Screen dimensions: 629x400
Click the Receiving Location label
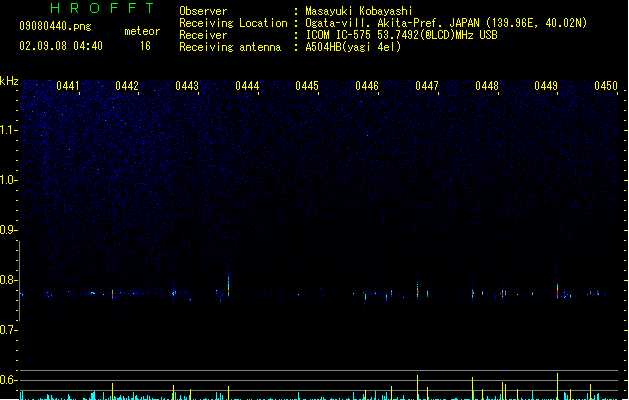tap(233, 23)
